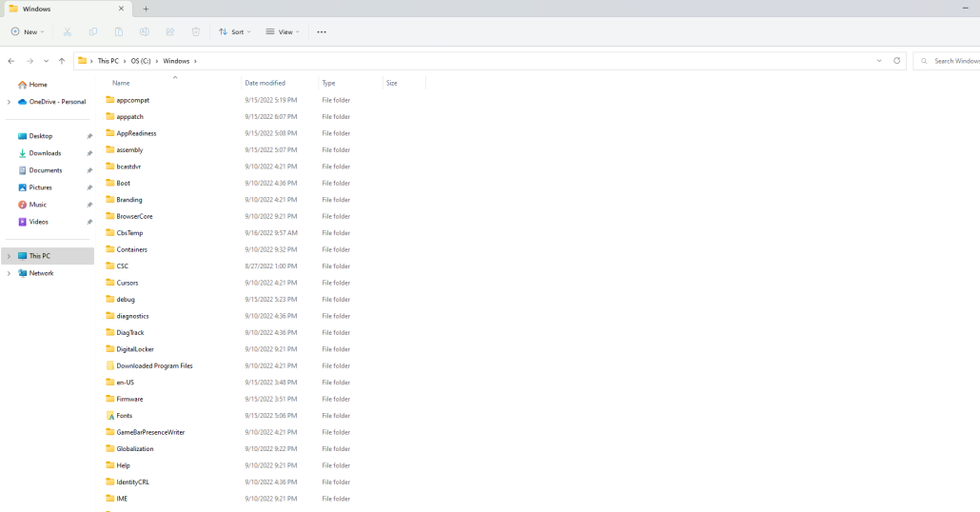Click the Paste clipboard icon
Image resolution: width=980 pixels, height=512 pixels.
coord(119,32)
